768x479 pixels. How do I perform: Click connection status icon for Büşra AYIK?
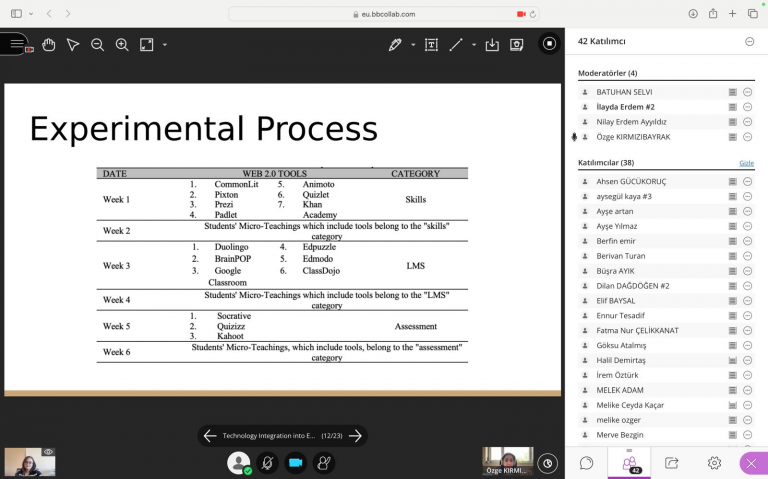click(732, 271)
